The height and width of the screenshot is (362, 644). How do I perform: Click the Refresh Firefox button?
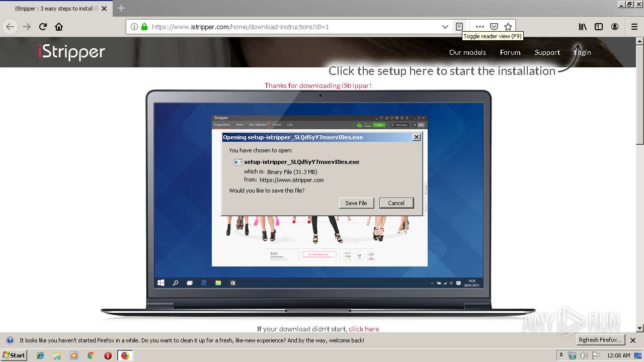point(601,340)
